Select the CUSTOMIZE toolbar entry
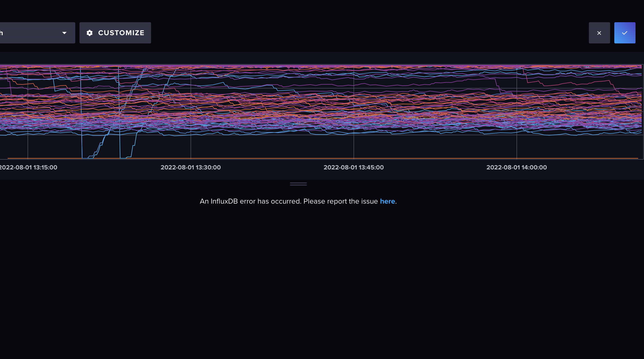Image resolution: width=644 pixels, height=359 pixels. point(115,33)
